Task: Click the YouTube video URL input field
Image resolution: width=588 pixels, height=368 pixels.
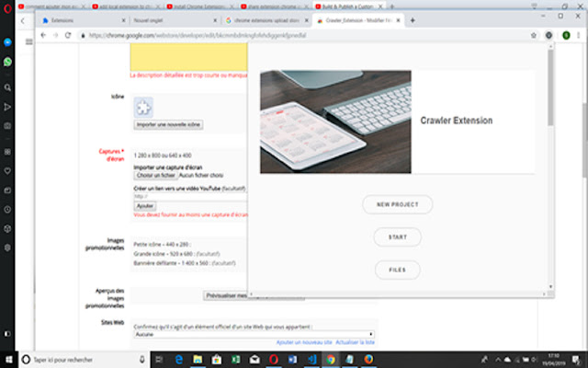Action: tap(190, 196)
